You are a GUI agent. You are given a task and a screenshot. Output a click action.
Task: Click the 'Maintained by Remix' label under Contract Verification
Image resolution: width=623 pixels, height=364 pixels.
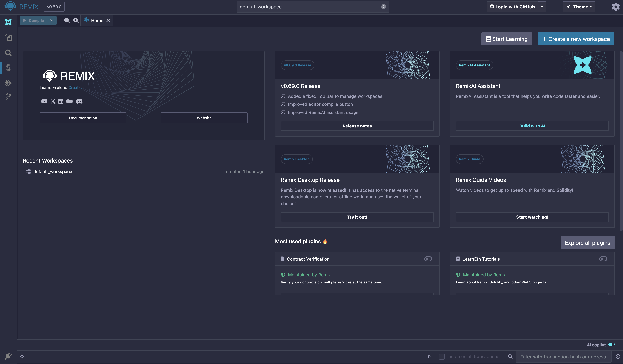coord(309,275)
